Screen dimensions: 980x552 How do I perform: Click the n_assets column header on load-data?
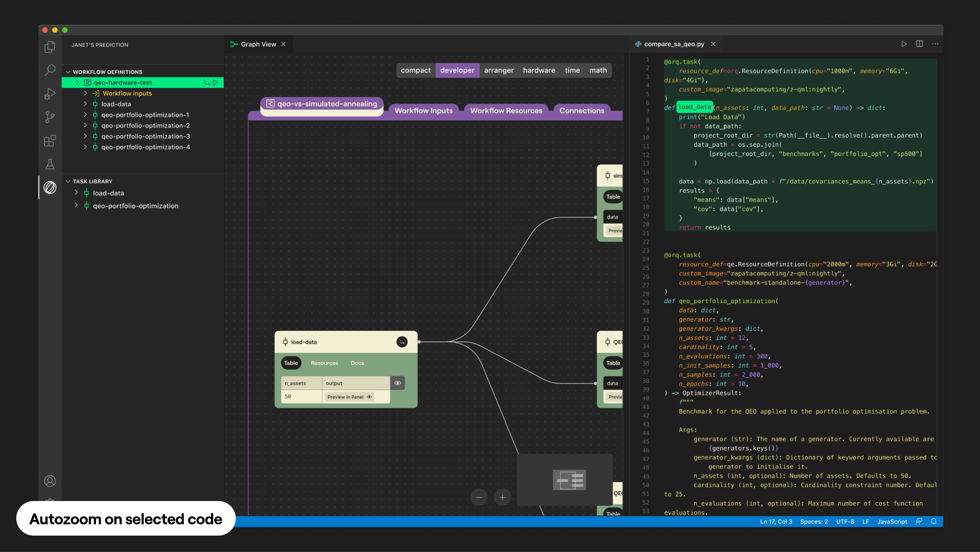(x=302, y=383)
